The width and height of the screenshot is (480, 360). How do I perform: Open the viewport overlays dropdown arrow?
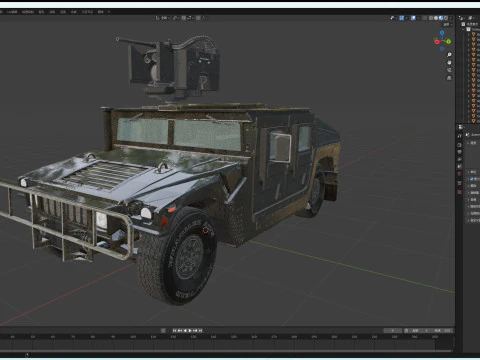click(418, 18)
